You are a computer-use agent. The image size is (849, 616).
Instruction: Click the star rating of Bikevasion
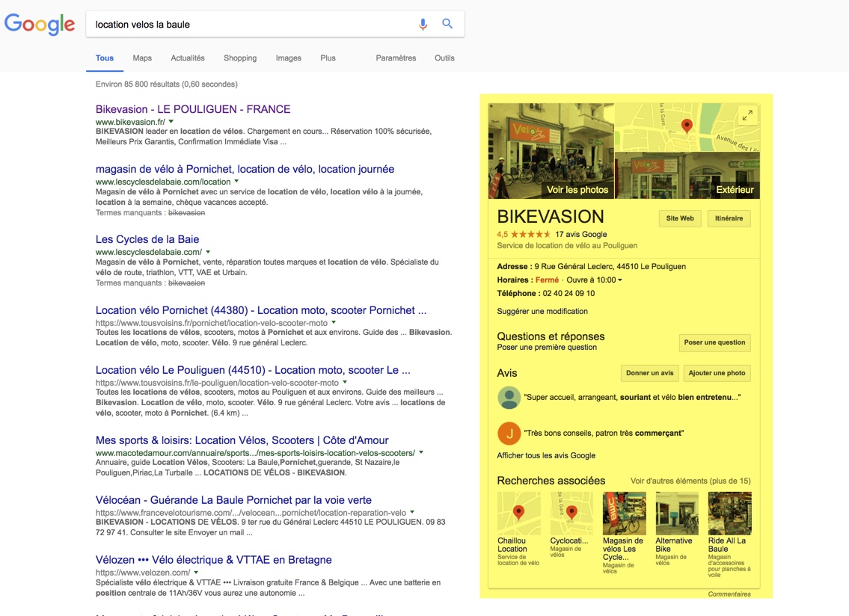(x=530, y=235)
